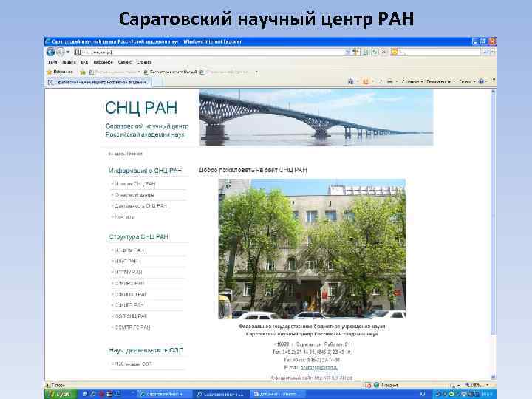Open the second Саратовский taskbar window button
Screen dimensions: 532x399
point(221,394)
